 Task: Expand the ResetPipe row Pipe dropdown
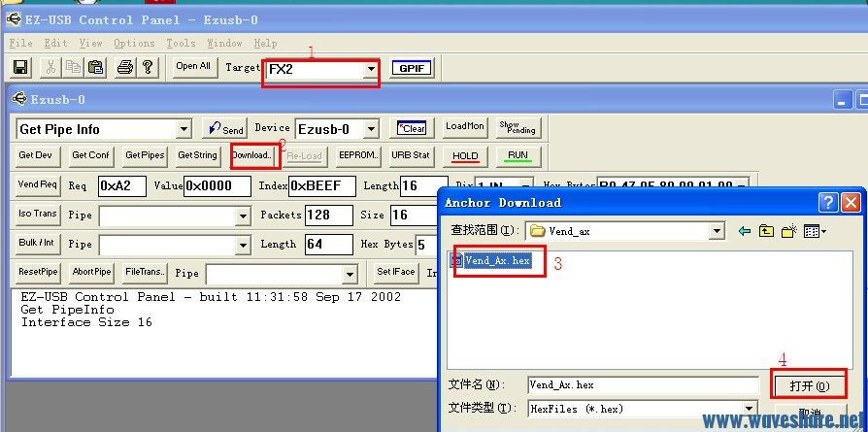coord(350,274)
